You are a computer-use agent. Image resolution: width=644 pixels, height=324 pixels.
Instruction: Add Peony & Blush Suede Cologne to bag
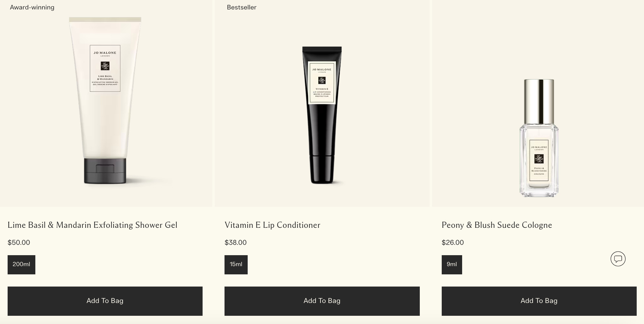tap(539, 301)
